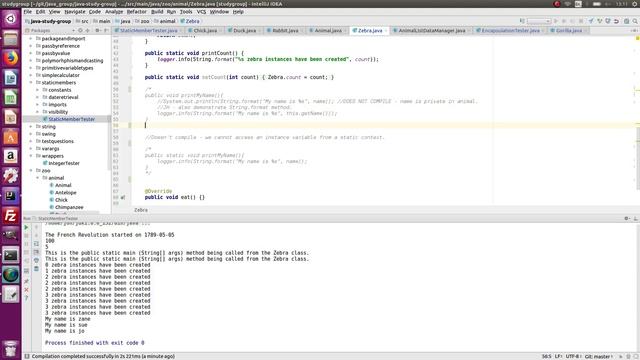The image size is (640, 360).
Task: Collapse the zoo package node
Action: 31,171
